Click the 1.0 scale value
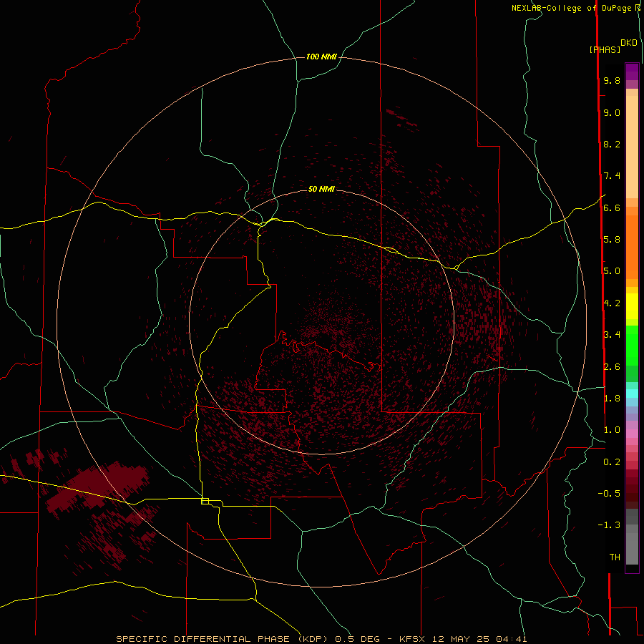Screen dimensions: 644x644 (612, 430)
